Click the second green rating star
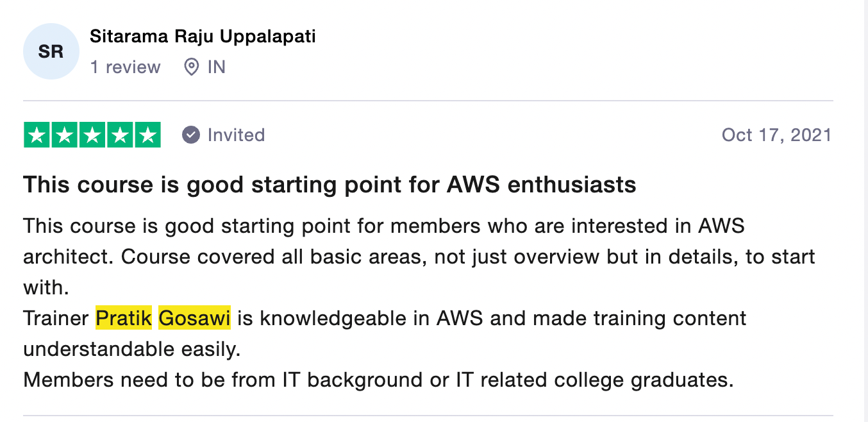868x422 pixels. pyautogui.click(x=65, y=135)
